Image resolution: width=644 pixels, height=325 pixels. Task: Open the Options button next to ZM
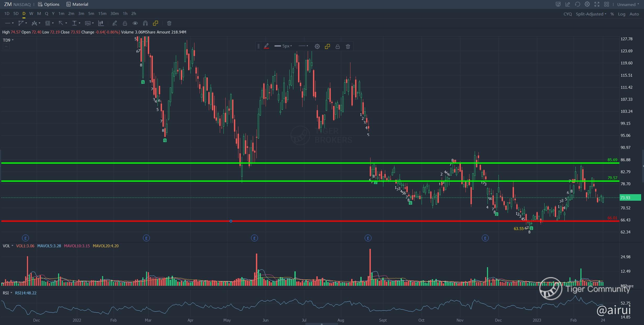click(49, 4)
